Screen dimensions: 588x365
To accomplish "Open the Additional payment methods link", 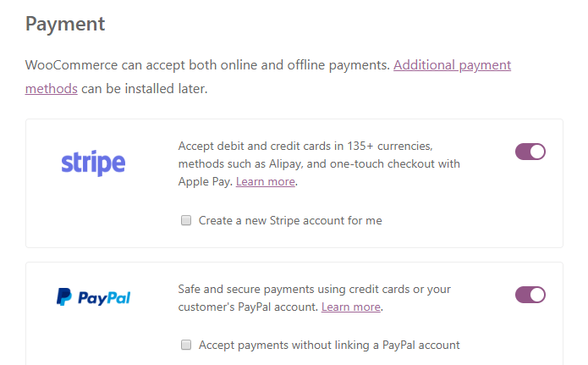I will click(452, 65).
